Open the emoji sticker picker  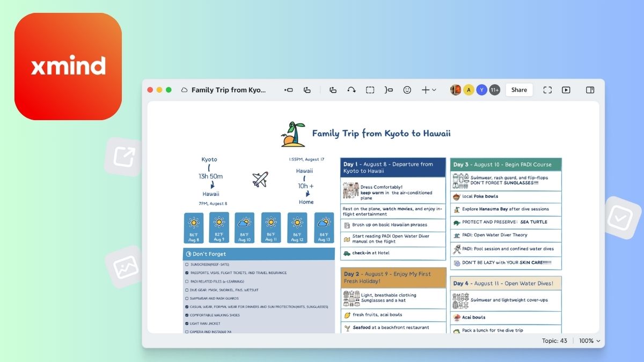tap(407, 90)
